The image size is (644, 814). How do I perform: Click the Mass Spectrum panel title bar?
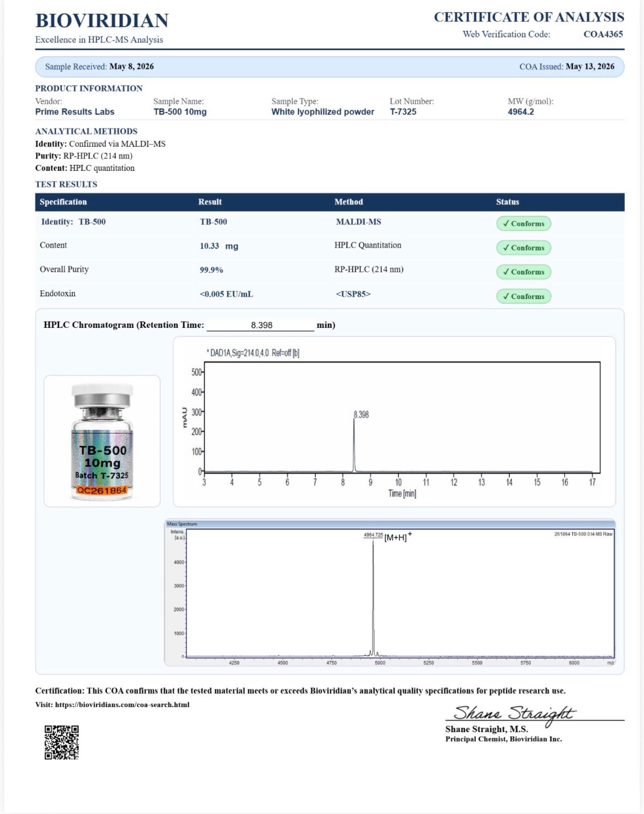tap(390, 524)
